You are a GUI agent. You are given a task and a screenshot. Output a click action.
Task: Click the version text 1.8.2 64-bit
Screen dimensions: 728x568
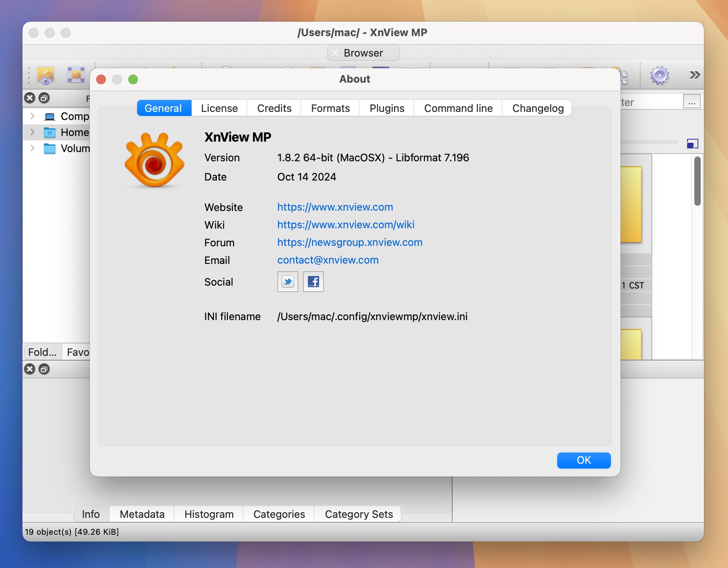click(x=373, y=158)
